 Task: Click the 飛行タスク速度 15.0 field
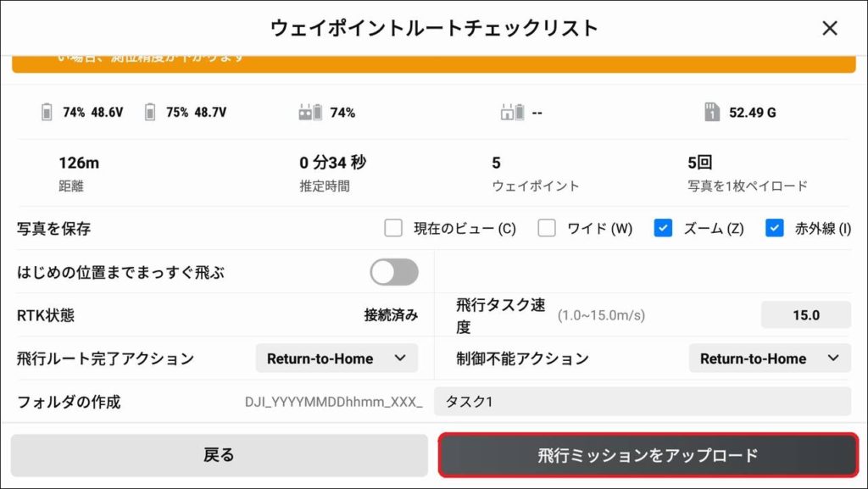[x=805, y=315]
